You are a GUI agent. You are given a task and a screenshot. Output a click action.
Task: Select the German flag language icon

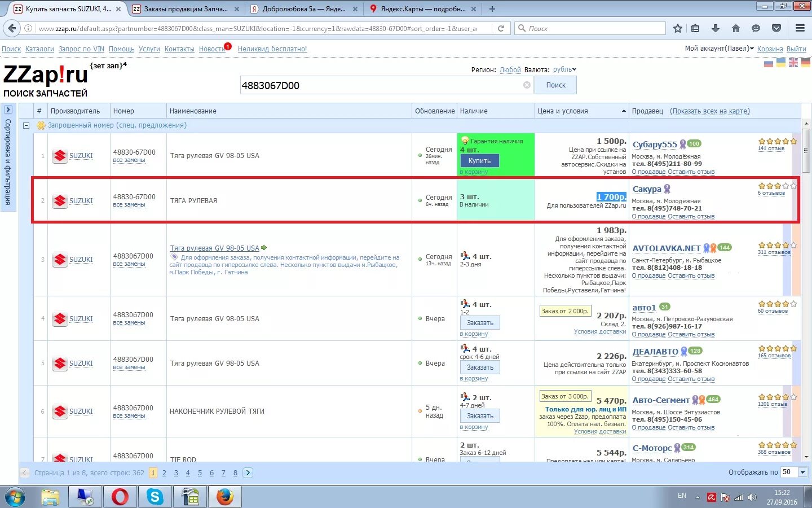click(x=806, y=63)
